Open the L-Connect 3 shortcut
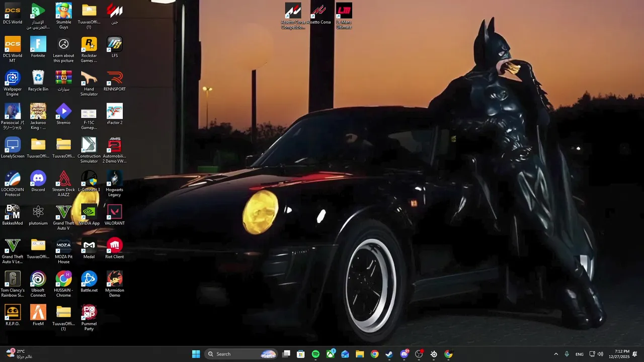 pos(89,181)
